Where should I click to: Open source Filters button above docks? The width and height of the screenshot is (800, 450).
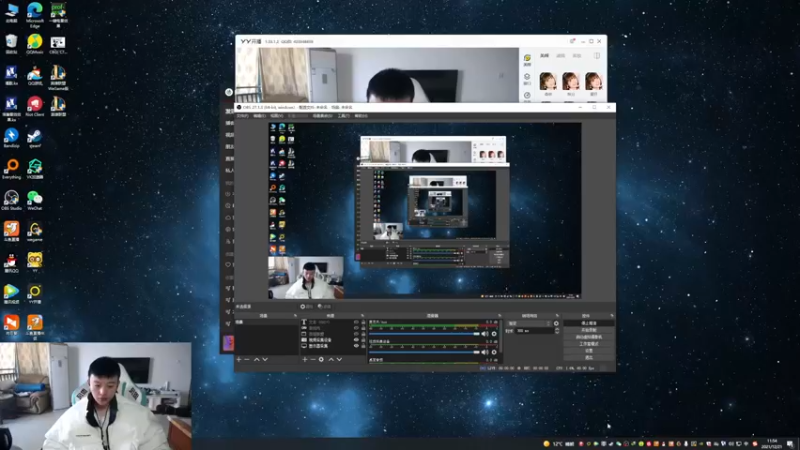point(324,307)
